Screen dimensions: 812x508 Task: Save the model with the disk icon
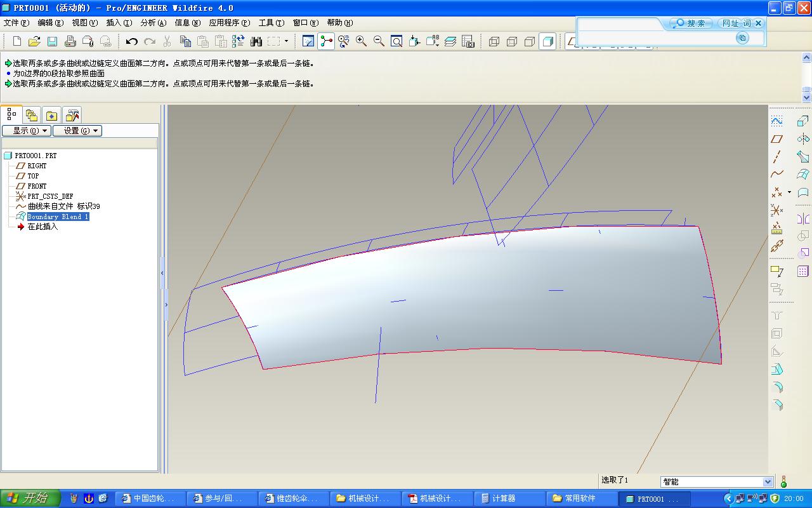52,41
